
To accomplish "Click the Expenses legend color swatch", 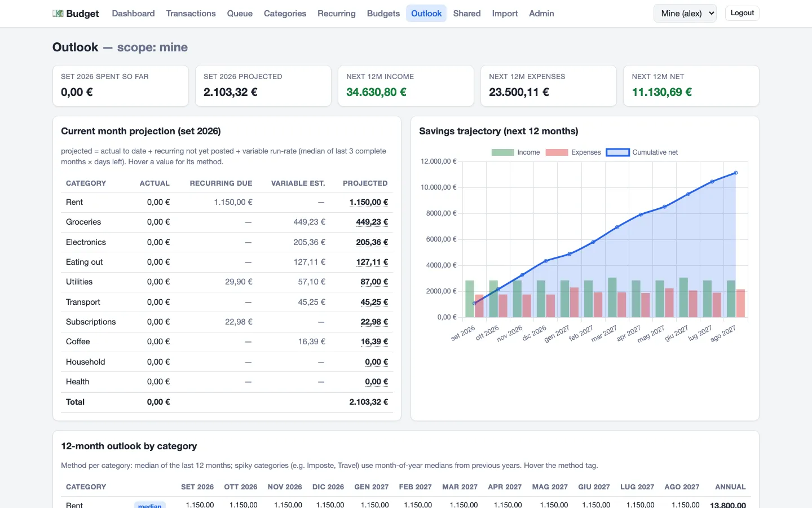I will point(557,152).
